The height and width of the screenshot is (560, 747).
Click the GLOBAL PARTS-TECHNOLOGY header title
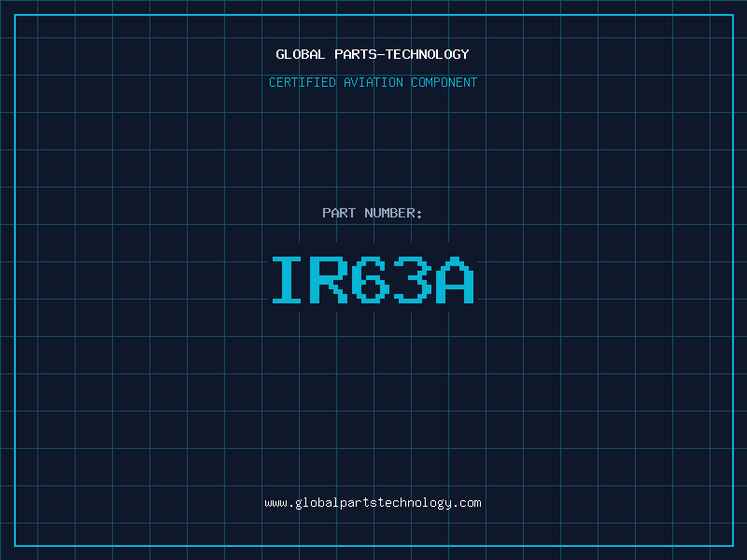[x=373, y=54]
